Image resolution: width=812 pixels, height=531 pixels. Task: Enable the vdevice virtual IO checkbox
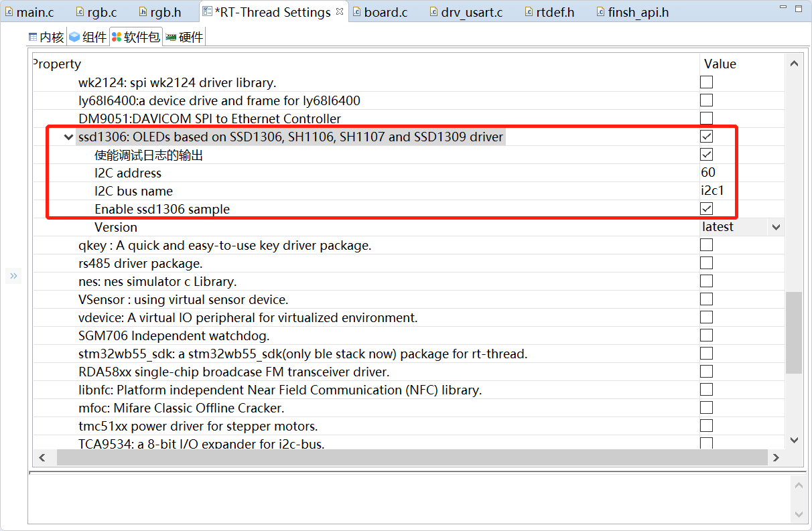[x=706, y=317]
